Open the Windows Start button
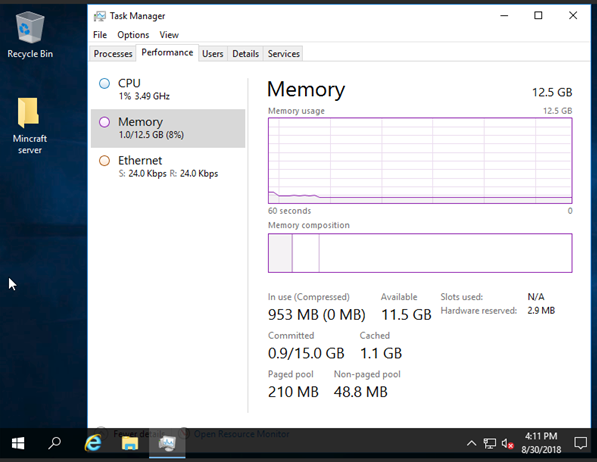This screenshot has height=462, width=597. coord(18,443)
